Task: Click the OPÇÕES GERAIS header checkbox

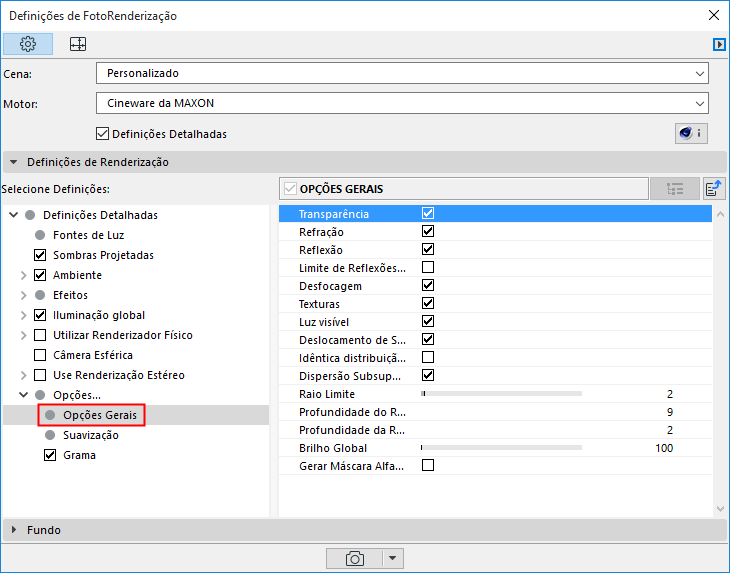Action: click(290, 189)
